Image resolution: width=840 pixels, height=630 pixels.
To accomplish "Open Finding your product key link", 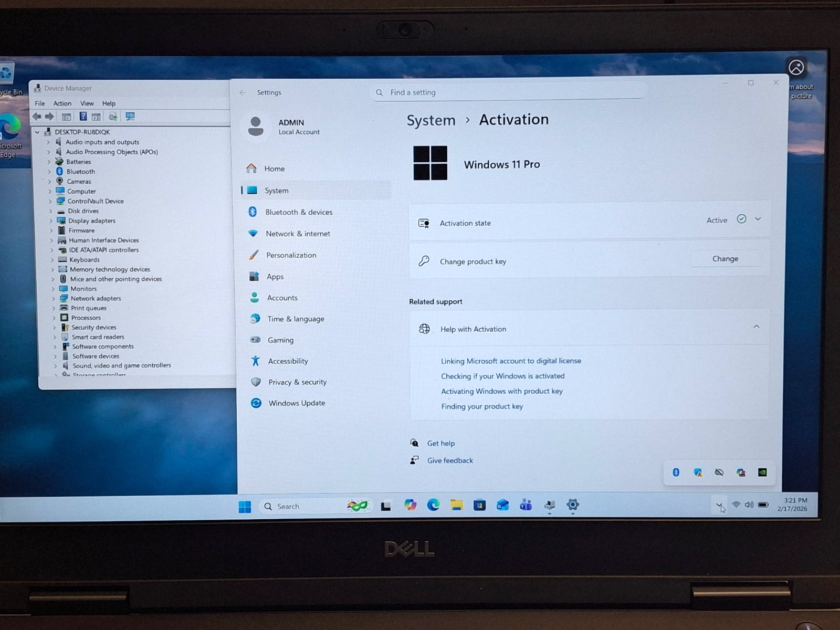I will pyautogui.click(x=482, y=406).
